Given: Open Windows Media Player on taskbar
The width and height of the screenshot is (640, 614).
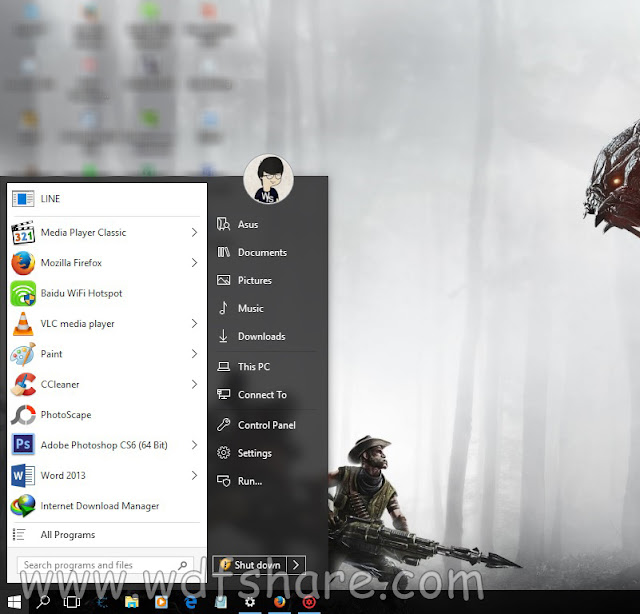Looking at the screenshot, I should [x=161, y=602].
